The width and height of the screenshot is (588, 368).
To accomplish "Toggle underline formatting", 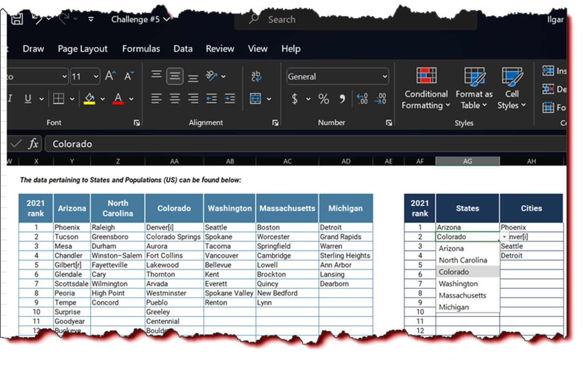I will pyautogui.click(x=28, y=98).
